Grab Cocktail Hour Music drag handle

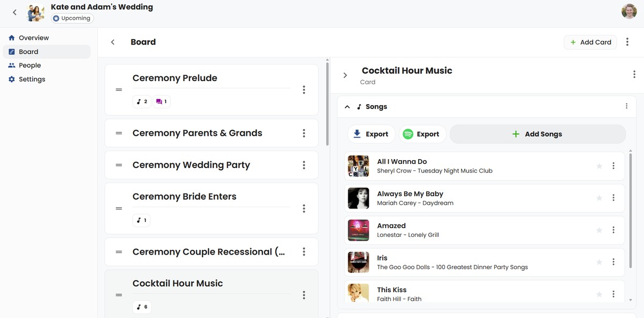pos(119,295)
